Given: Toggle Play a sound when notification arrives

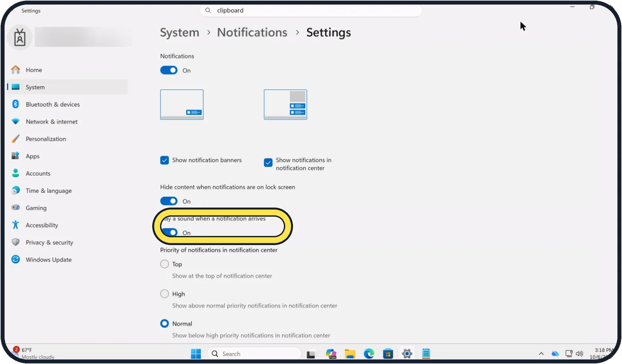Looking at the screenshot, I should [x=169, y=233].
